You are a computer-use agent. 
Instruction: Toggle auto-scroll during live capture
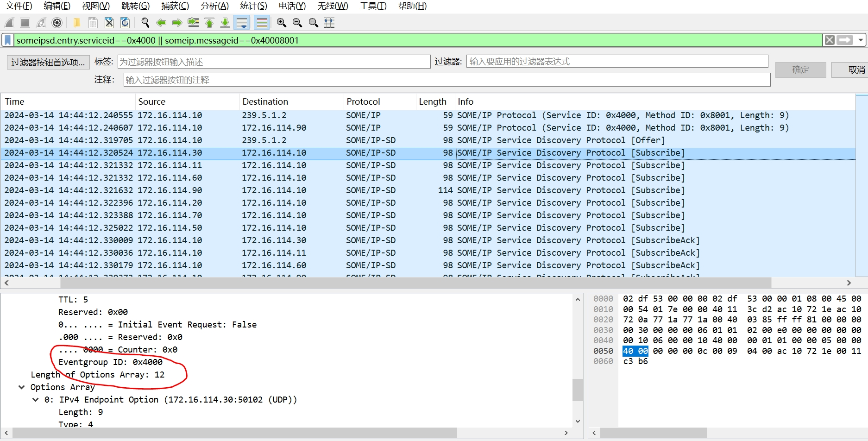[241, 22]
